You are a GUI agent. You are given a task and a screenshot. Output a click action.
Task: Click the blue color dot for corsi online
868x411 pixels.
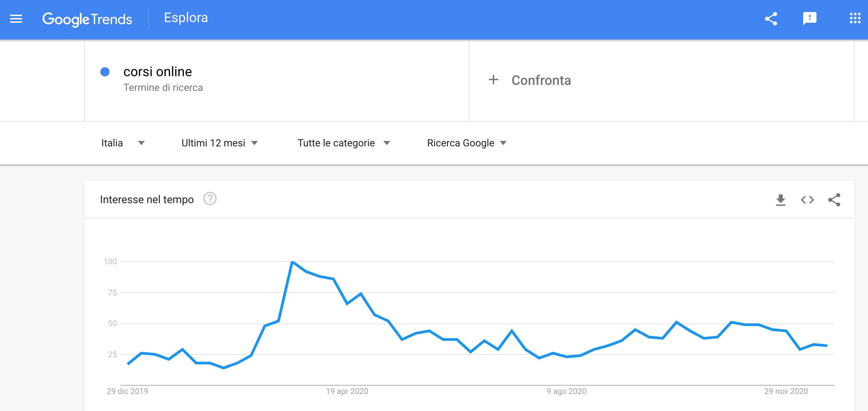click(105, 72)
